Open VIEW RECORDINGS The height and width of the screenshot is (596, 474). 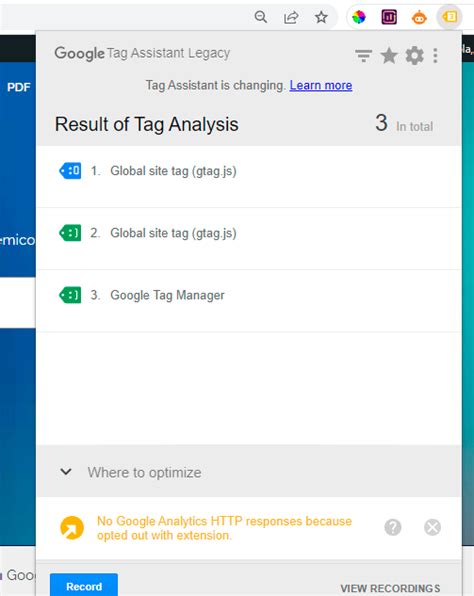click(390, 588)
